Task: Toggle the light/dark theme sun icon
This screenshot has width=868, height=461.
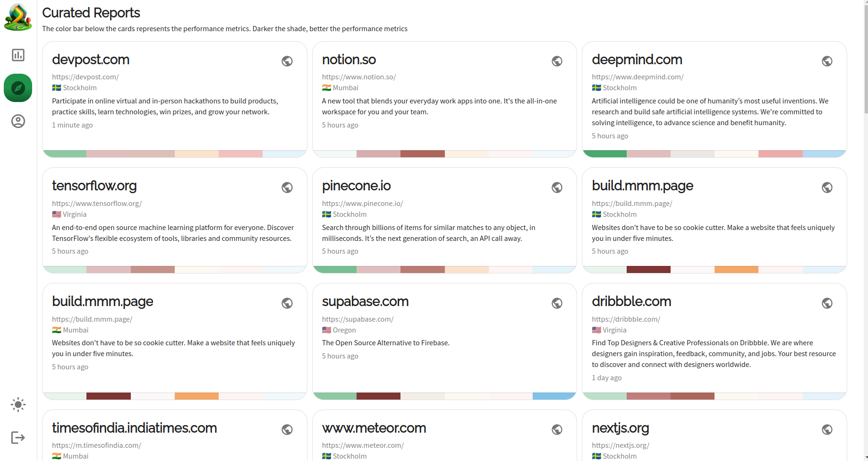Action: [18, 404]
